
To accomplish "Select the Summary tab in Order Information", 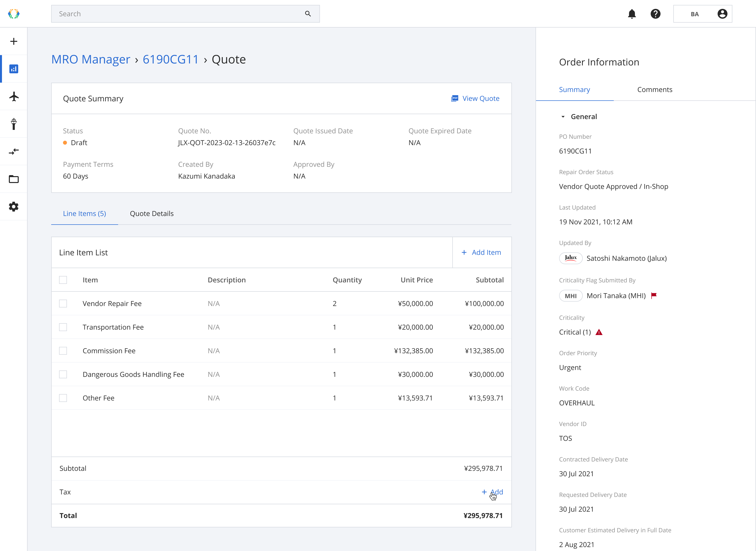I will click(x=575, y=89).
